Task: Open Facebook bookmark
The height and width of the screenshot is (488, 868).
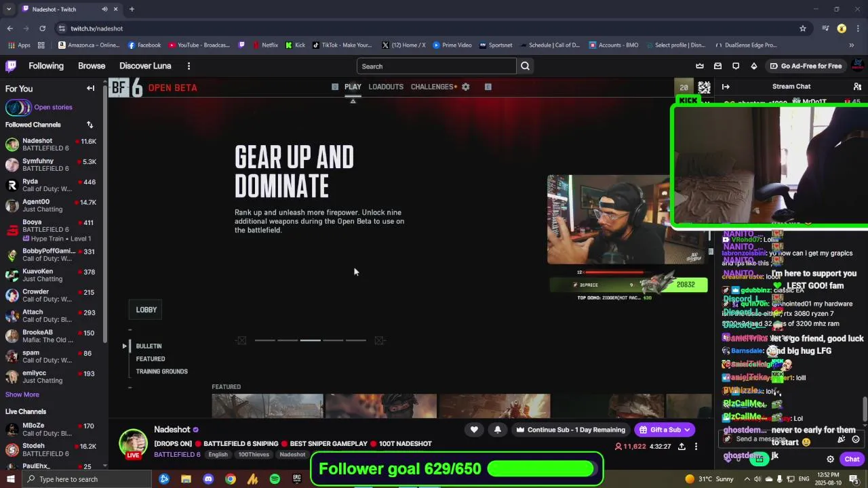Action: click(x=144, y=45)
